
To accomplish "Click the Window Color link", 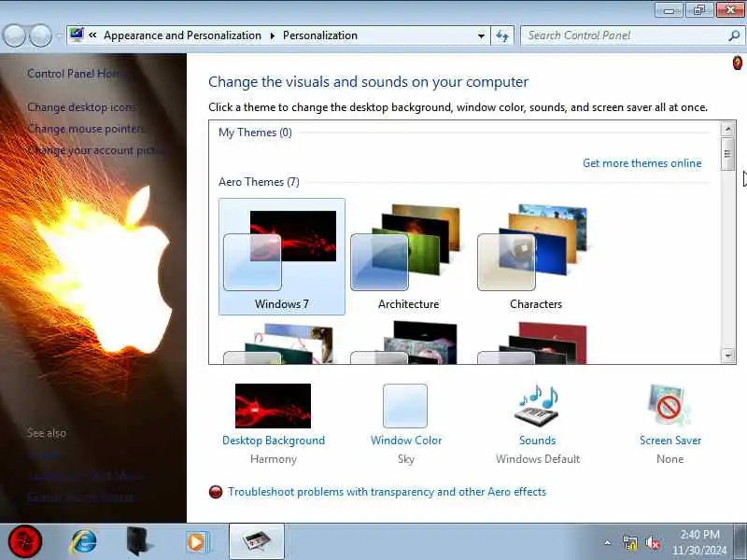I will 406,441.
